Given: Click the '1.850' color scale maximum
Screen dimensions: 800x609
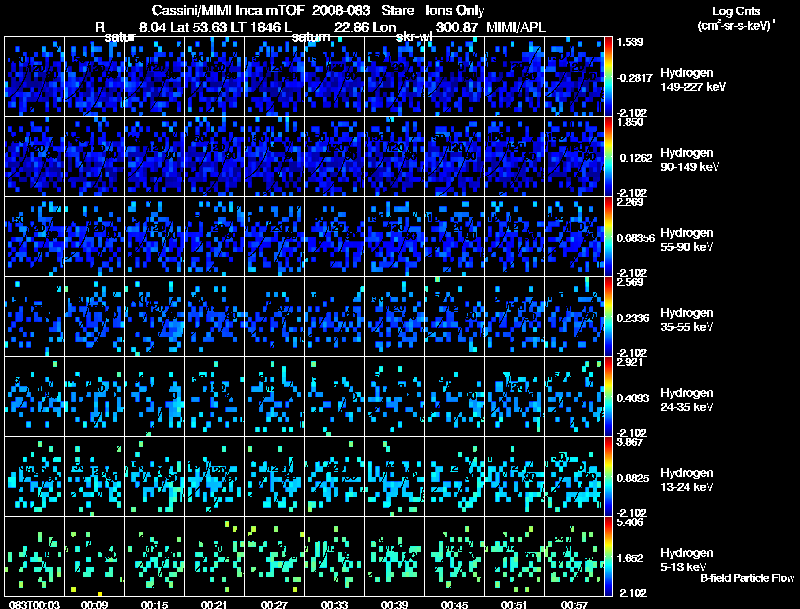Looking at the screenshot, I should [630, 122].
